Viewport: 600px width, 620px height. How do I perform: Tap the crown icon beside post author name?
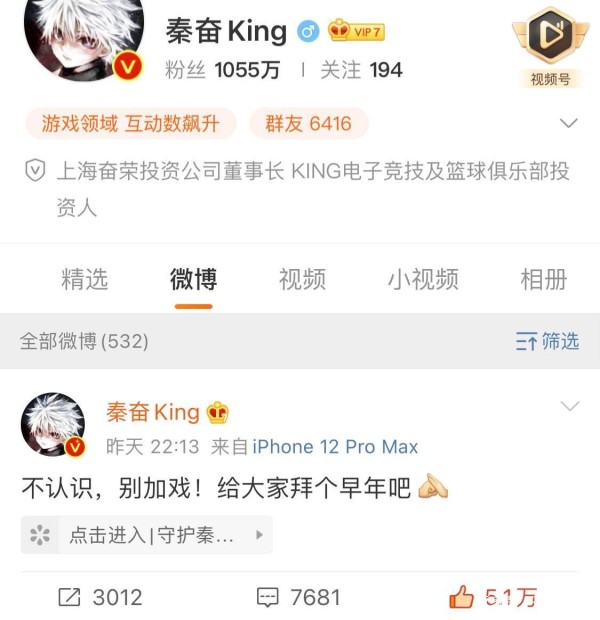click(x=218, y=412)
